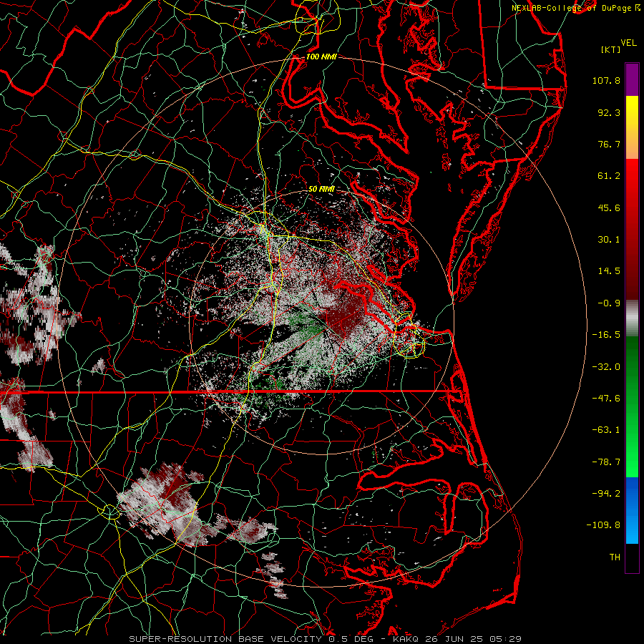Click the -47.6 value on velocity scale

click(x=606, y=399)
